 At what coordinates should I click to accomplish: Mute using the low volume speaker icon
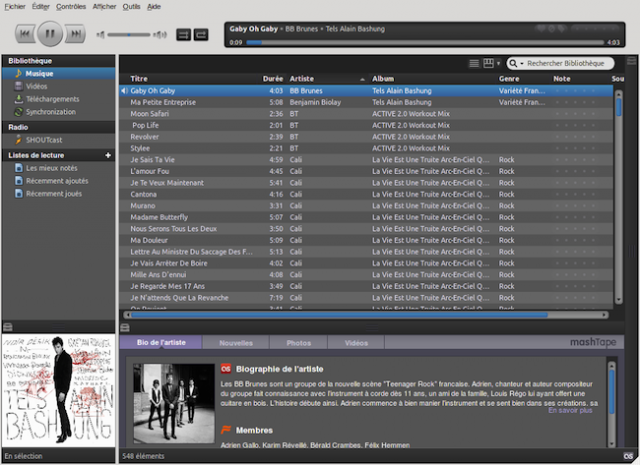click(100, 35)
